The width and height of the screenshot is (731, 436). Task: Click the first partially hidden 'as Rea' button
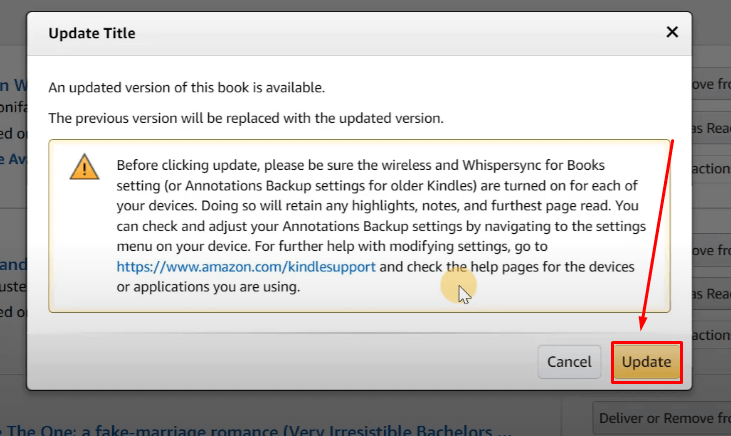click(711, 128)
